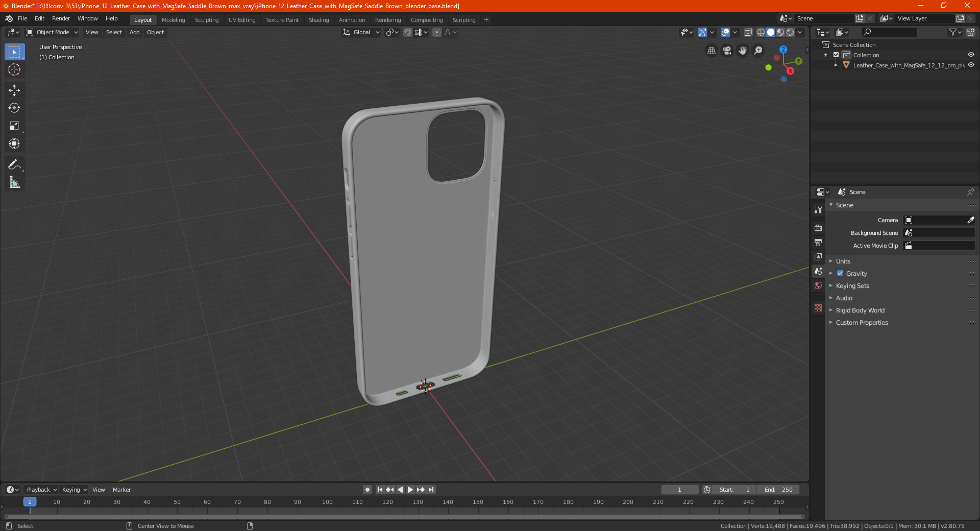The image size is (980, 531).
Task: Switch to the Shading workspace tab
Action: pyautogui.click(x=318, y=20)
